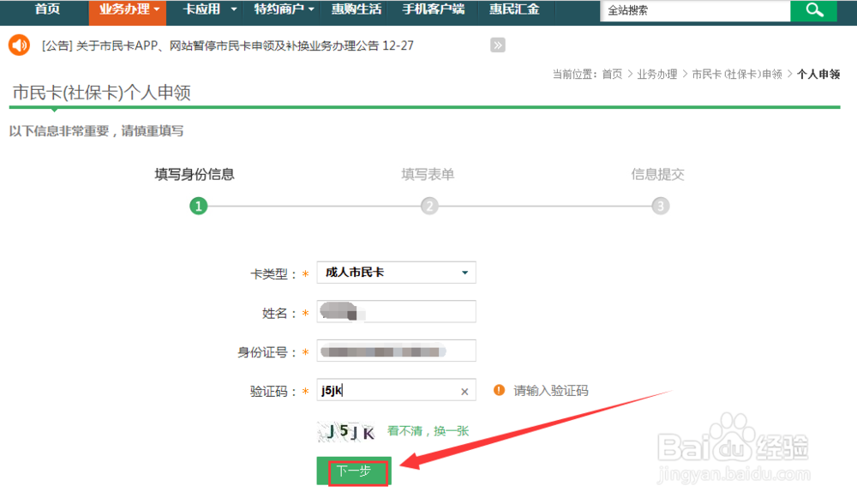Open the 特约商户 menu
Image resolution: width=857 pixels, height=504 pixels.
tap(283, 9)
